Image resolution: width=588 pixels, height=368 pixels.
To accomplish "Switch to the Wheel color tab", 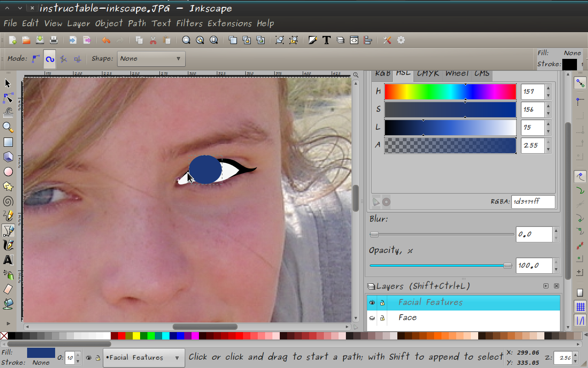I will pyautogui.click(x=457, y=73).
